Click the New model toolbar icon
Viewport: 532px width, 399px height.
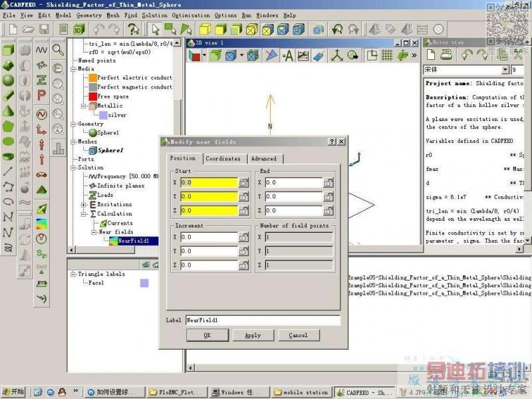[x=13, y=29]
